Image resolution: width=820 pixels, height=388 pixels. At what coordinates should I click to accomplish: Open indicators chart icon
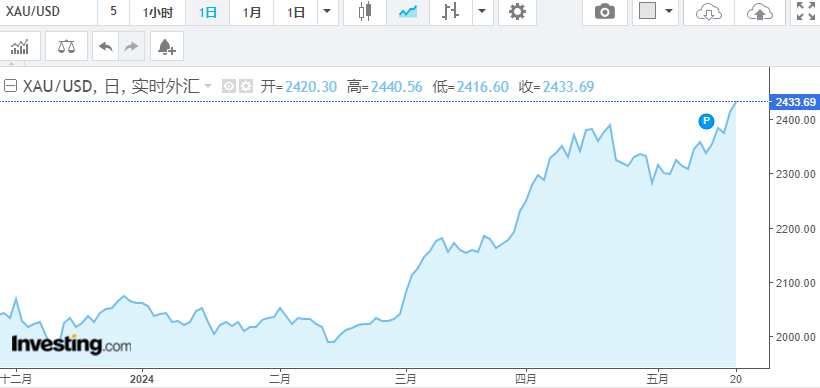pos(19,47)
